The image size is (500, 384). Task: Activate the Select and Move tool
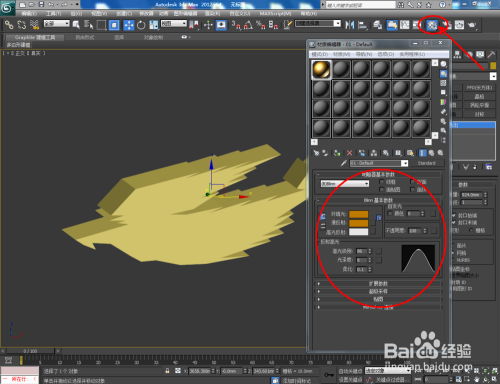pos(128,25)
